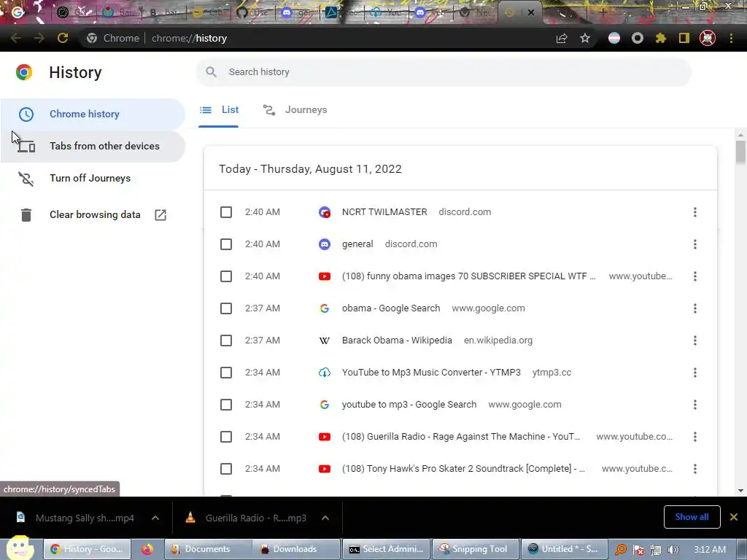Check the YTMP3 converter entry
This screenshot has width=747, height=560.
coord(226,373)
